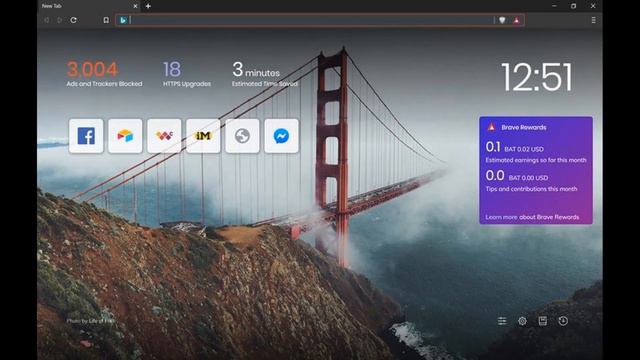The image size is (640, 360).
Task: Click the 18 HTTPS Upgrades stat
Action: pos(187,74)
